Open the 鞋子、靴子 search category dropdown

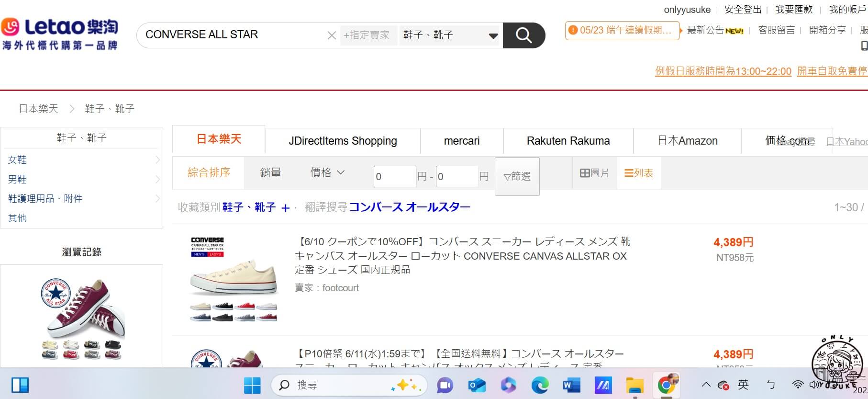pos(450,35)
